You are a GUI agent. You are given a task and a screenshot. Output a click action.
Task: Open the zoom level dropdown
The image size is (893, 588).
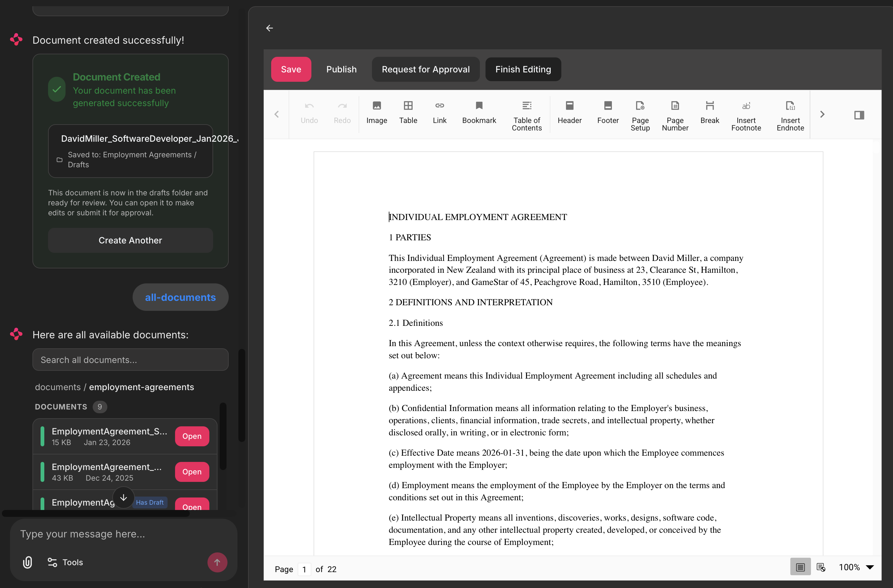coord(856,567)
